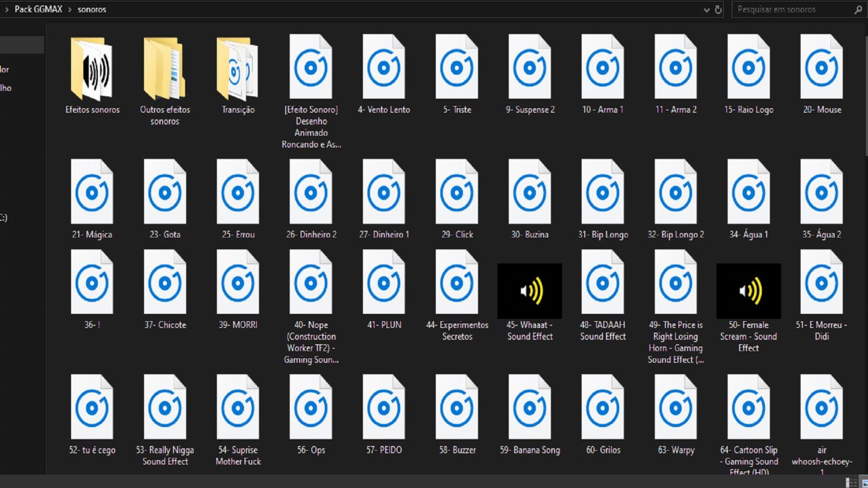Select the 60- Grilos file icon
The width and height of the screenshot is (868, 488).
click(x=602, y=407)
